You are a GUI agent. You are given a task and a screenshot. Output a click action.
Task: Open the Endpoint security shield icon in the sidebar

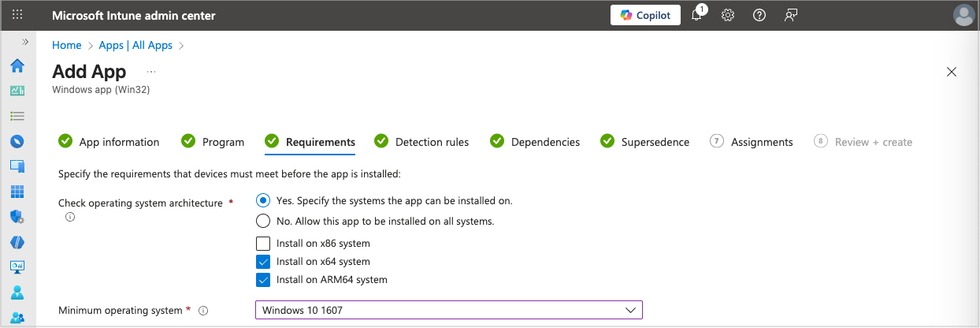(x=17, y=217)
